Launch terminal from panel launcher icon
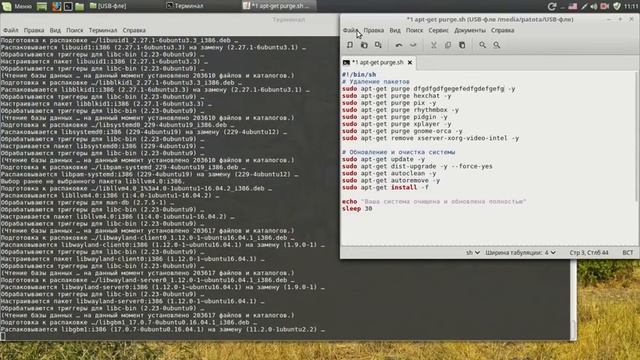The height and width of the screenshot is (360, 640). pos(68,6)
